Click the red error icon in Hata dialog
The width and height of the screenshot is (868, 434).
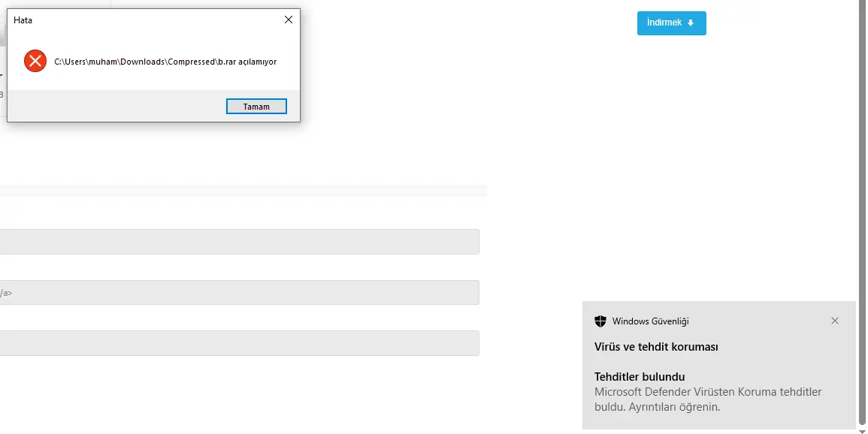coord(35,61)
